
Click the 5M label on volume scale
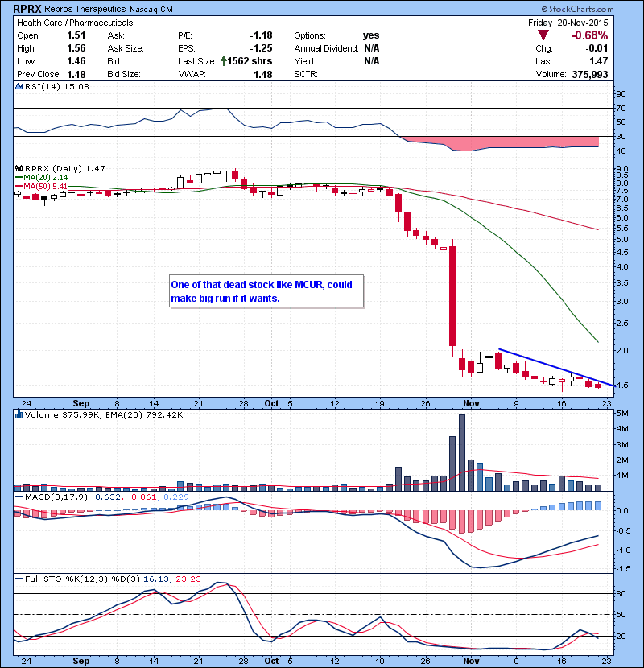click(622, 413)
